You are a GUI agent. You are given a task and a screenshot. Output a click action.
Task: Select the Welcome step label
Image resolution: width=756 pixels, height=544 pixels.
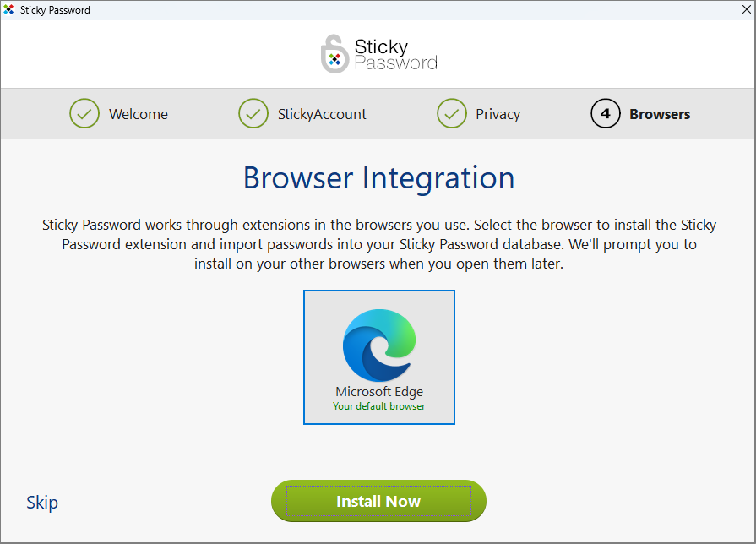138,113
